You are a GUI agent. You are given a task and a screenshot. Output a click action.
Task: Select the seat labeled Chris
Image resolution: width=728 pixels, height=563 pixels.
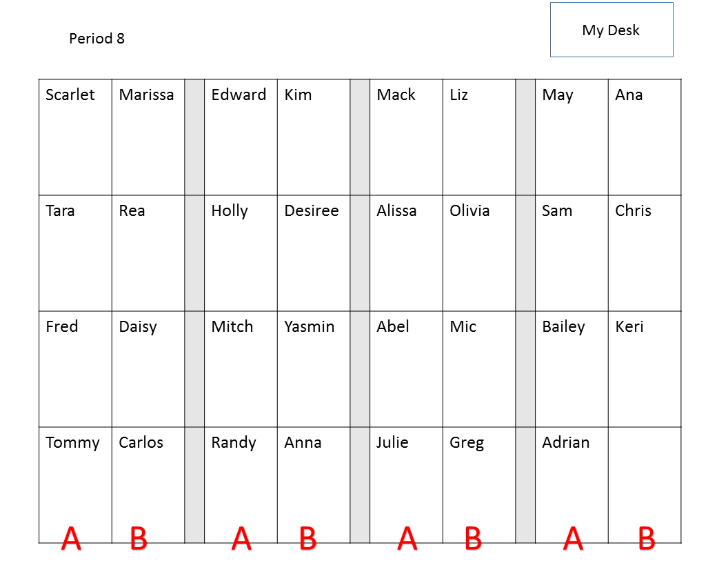coord(645,253)
